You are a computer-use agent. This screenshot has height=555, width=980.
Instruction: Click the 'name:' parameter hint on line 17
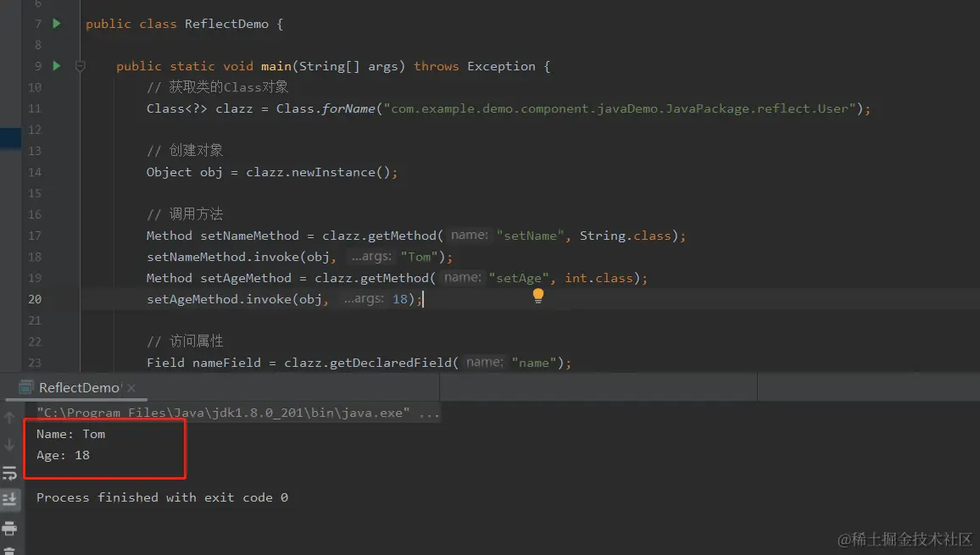click(470, 235)
